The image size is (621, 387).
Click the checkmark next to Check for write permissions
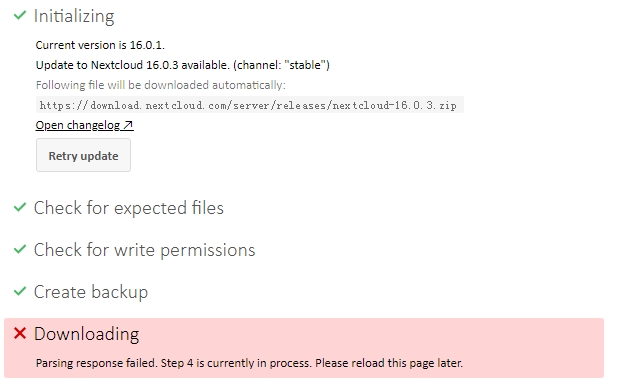point(20,249)
